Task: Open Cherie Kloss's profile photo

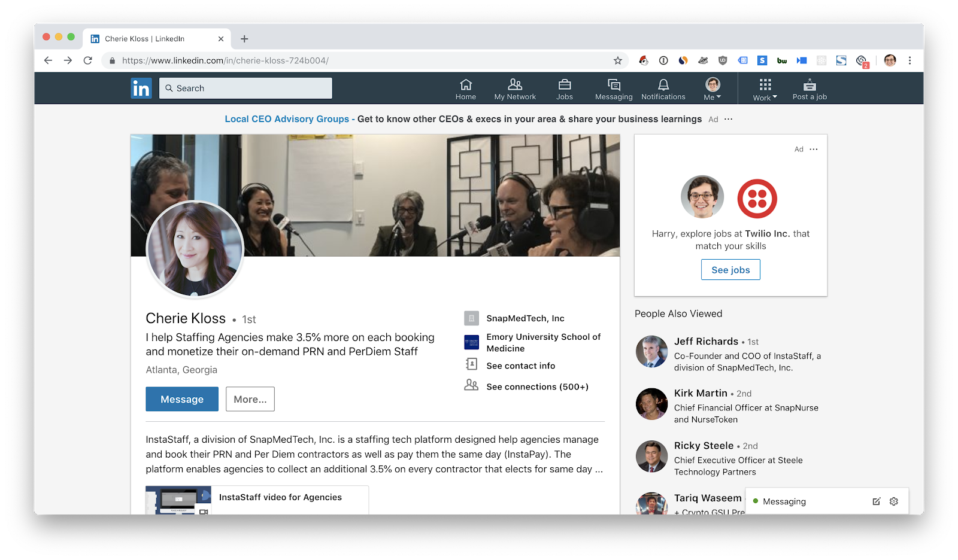Action: point(195,249)
